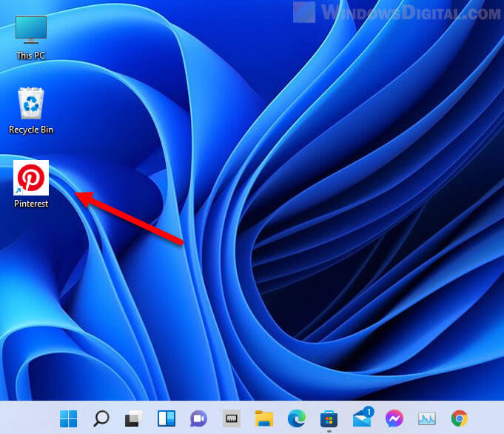Open the on-screen keyboard taskbar icon
504x434 pixels.
(x=232, y=418)
